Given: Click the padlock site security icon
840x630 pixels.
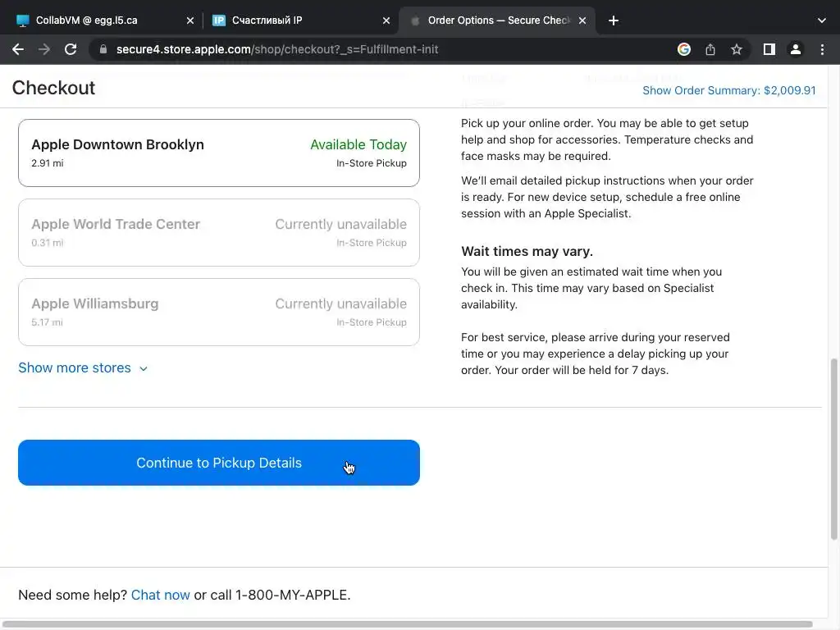Looking at the screenshot, I should click(x=103, y=49).
